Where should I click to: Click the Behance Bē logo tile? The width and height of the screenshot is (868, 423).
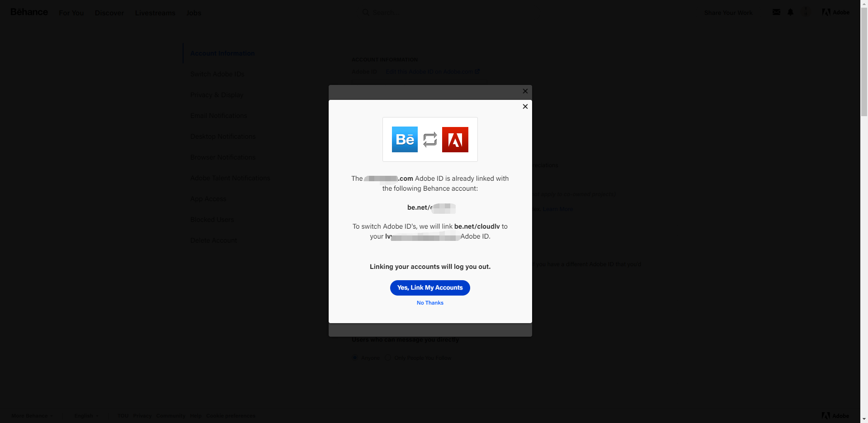[405, 140]
